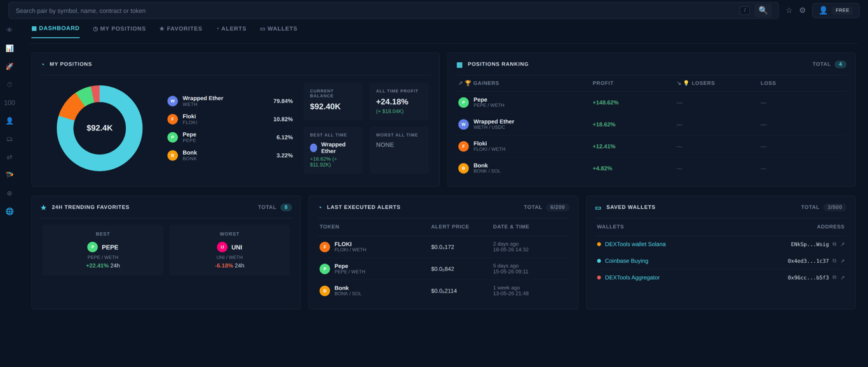Image resolution: width=868 pixels, height=367 pixels.
Task: Click the Bonk icon in Last Executed Alerts
Action: click(x=325, y=291)
